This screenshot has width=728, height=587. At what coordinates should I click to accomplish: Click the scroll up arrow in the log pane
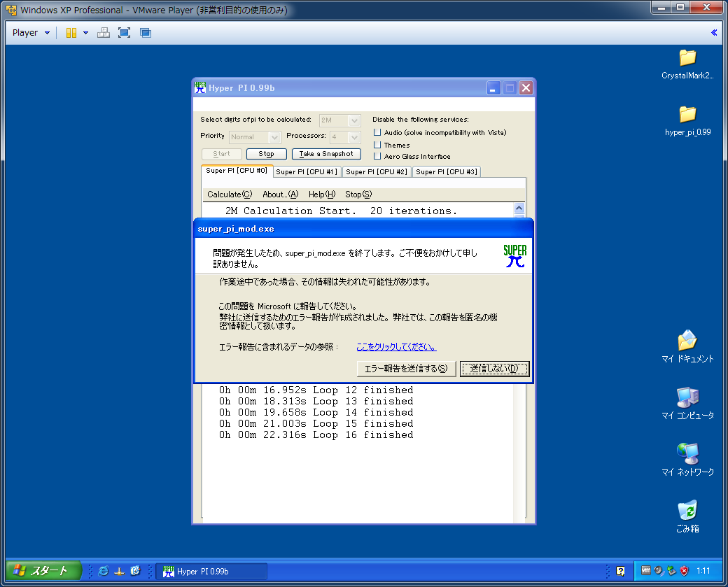click(519, 208)
